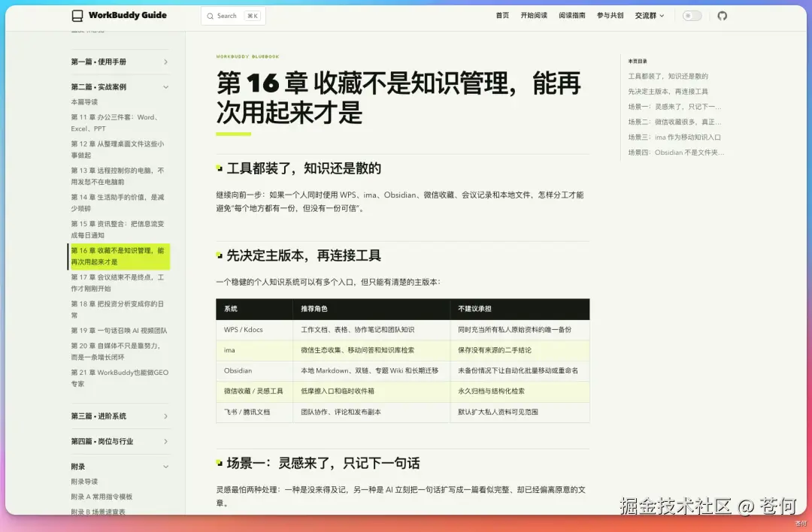Click the 保存没有来源的二手结论 cell
Image resolution: width=812 pixels, height=532 pixels.
pyautogui.click(x=520, y=350)
